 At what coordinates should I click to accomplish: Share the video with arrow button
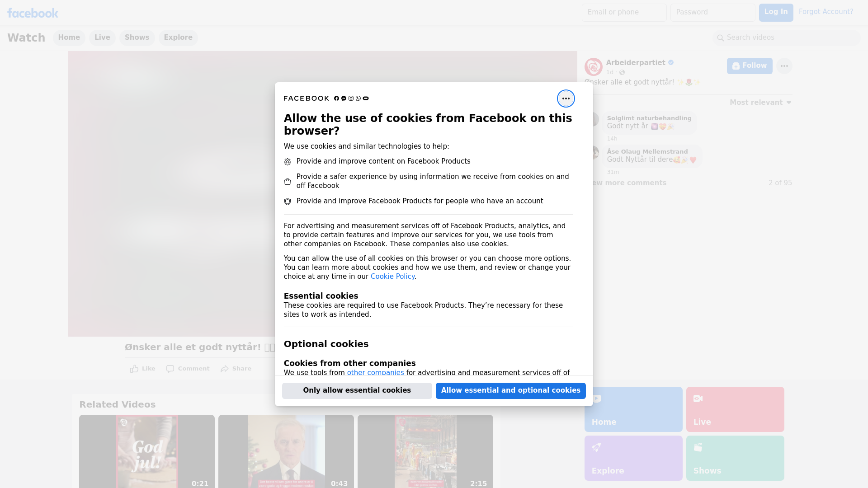click(x=236, y=369)
